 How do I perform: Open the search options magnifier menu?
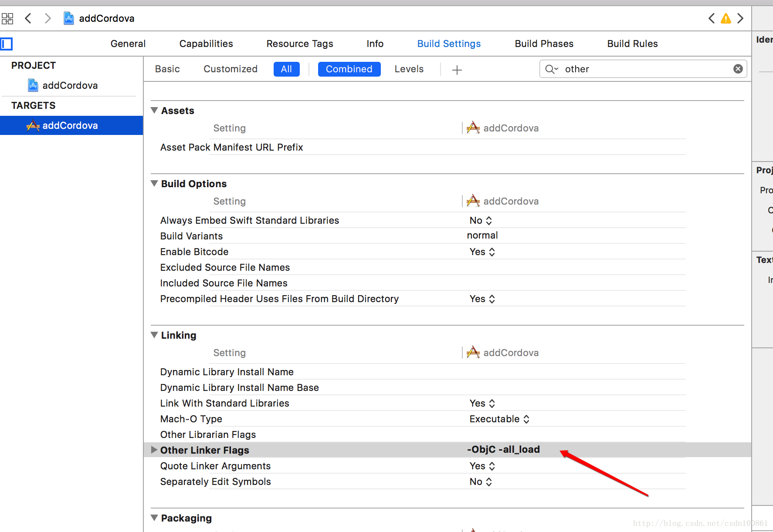pyautogui.click(x=551, y=69)
